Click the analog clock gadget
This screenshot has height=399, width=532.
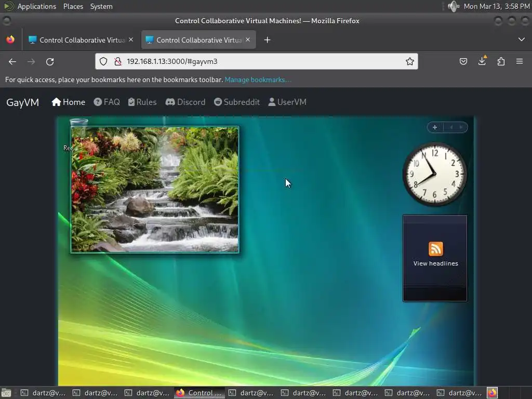click(435, 174)
